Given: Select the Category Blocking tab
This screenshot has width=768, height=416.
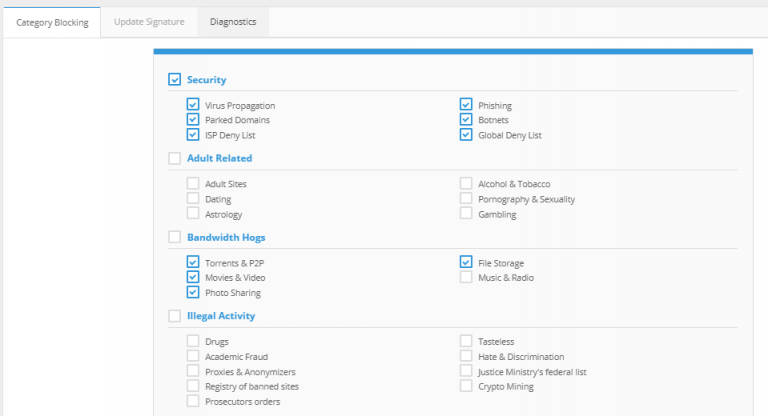Looking at the screenshot, I should pyautogui.click(x=52, y=23).
